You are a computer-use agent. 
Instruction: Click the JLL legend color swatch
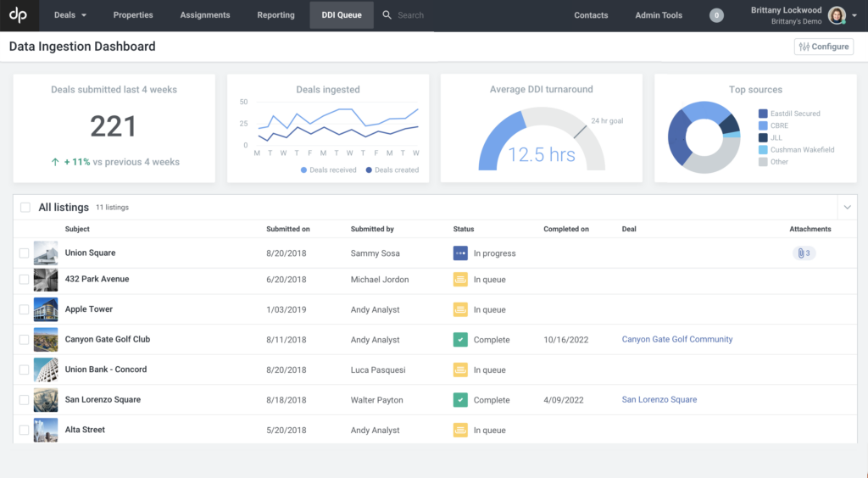[763, 138]
